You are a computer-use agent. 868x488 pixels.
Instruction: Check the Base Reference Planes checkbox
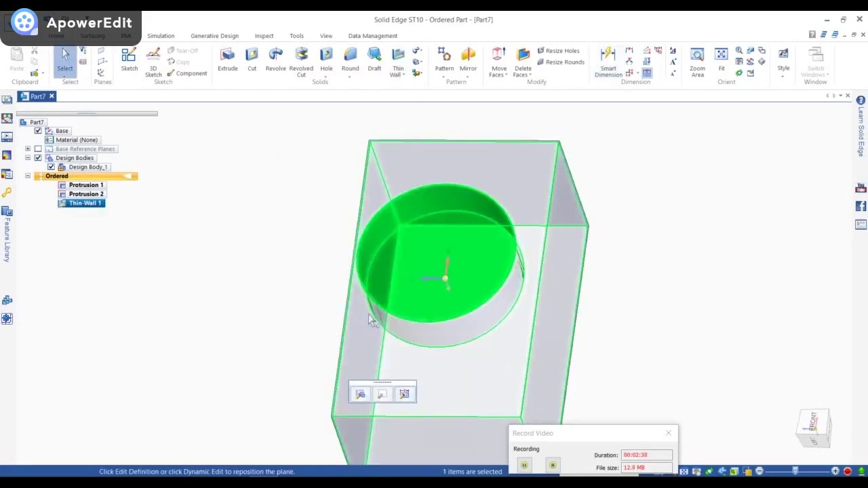38,149
